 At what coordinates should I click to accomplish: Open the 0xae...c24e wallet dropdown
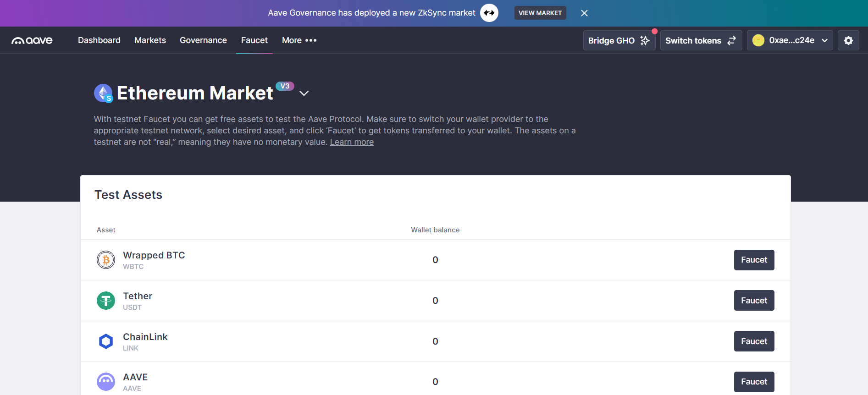click(790, 40)
